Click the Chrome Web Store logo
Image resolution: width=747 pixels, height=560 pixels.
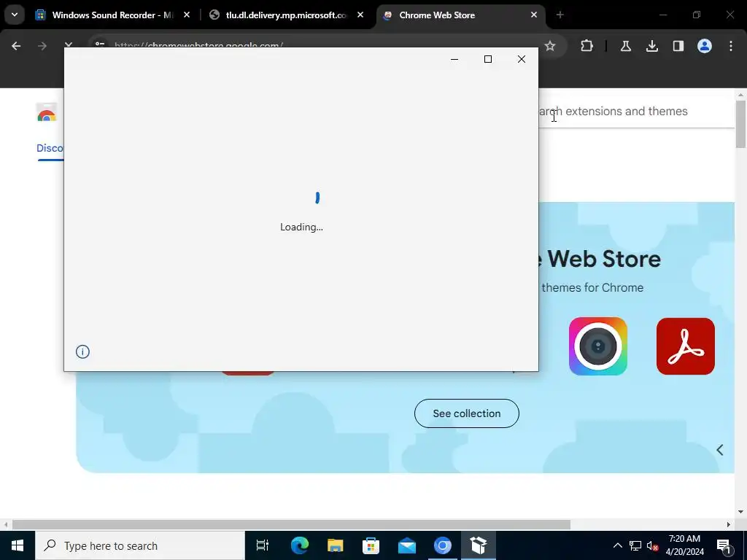point(47,112)
